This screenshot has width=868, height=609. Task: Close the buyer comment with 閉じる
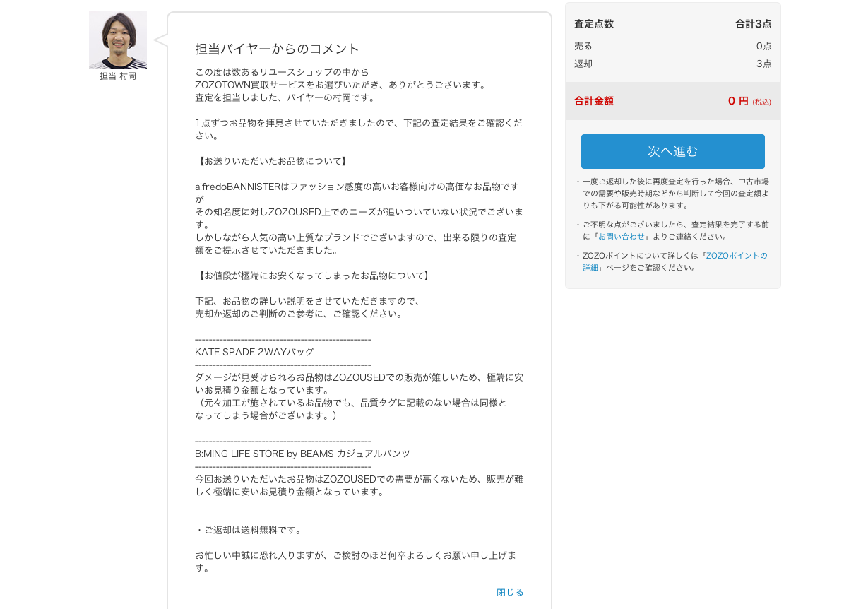click(x=510, y=592)
